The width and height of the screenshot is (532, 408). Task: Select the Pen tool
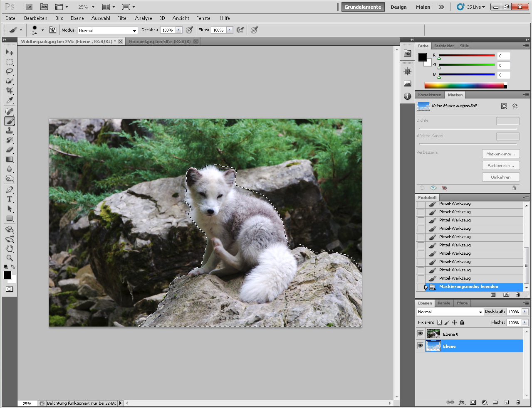[10, 189]
